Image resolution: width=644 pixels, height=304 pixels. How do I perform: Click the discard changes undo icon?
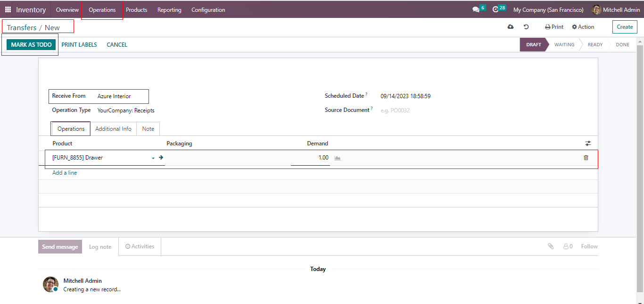tap(526, 27)
